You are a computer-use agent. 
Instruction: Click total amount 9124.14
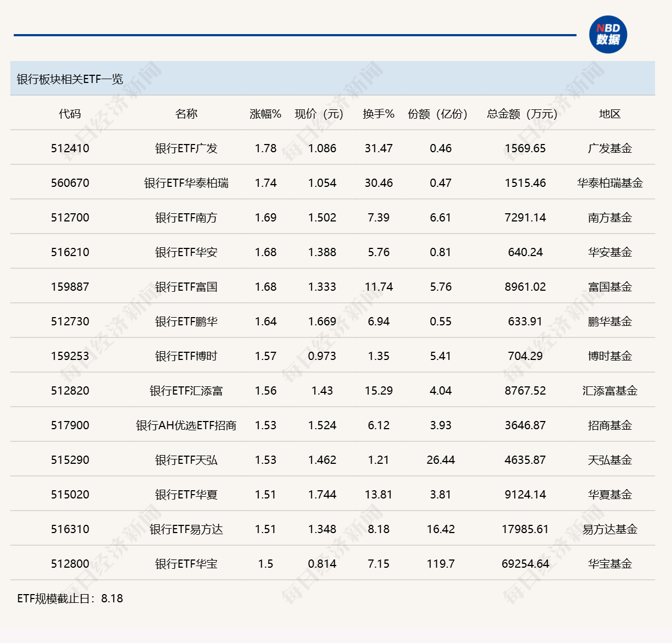[x=525, y=495]
